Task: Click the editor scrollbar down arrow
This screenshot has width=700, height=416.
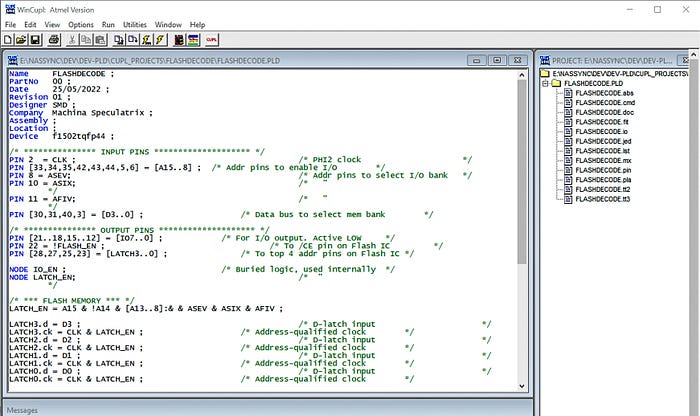Action: (x=521, y=386)
